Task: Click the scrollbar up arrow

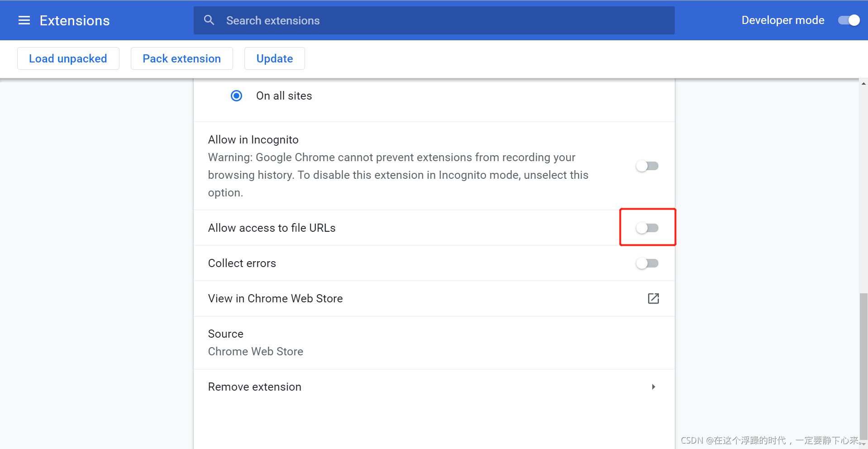Action: [863, 83]
